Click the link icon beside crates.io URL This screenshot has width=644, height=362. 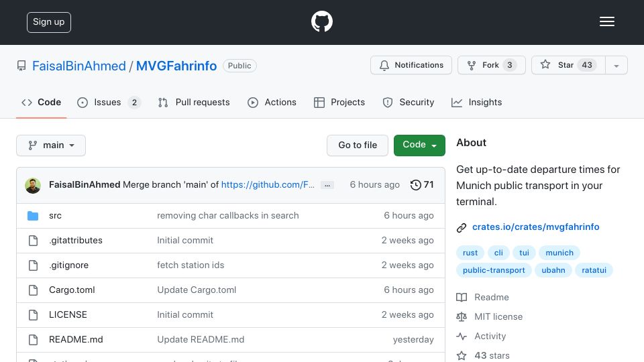coord(462,227)
